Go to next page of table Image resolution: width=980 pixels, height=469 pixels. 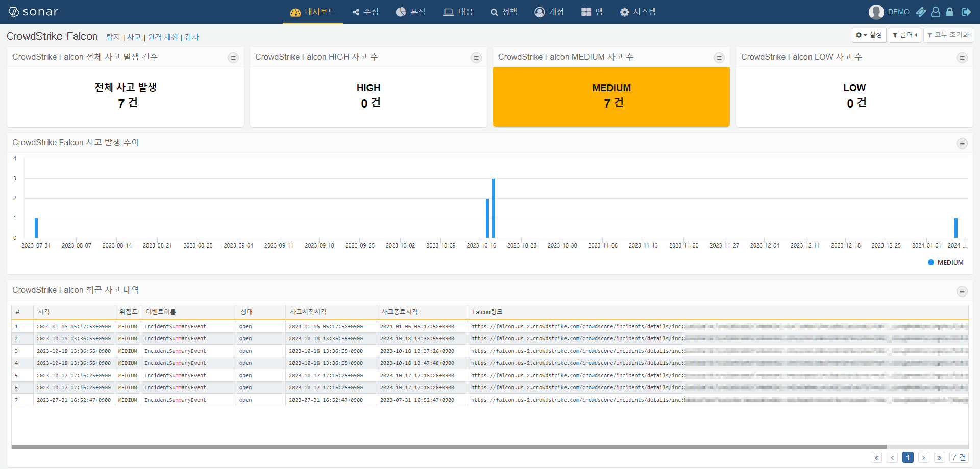(x=924, y=457)
